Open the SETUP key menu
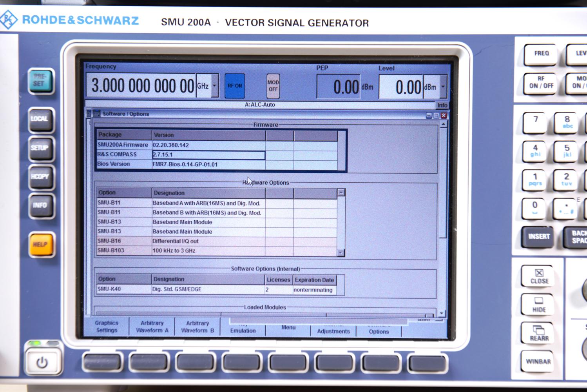The width and height of the screenshot is (587, 392). click(x=41, y=148)
